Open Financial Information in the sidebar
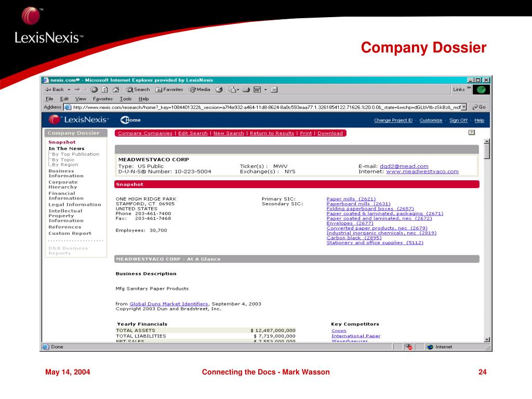Image resolution: width=532 pixels, height=399 pixels. [x=66, y=196]
